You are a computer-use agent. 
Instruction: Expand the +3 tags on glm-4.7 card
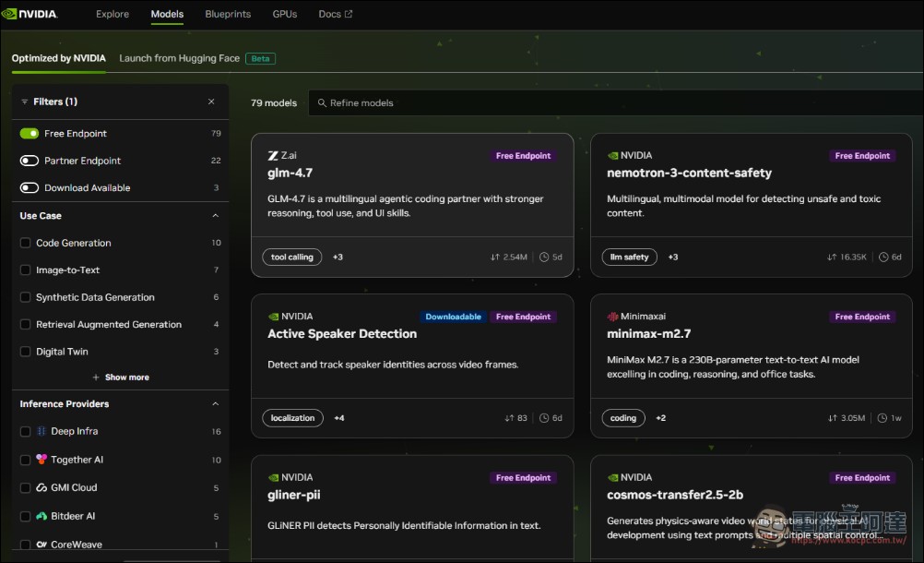click(x=338, y=257)
